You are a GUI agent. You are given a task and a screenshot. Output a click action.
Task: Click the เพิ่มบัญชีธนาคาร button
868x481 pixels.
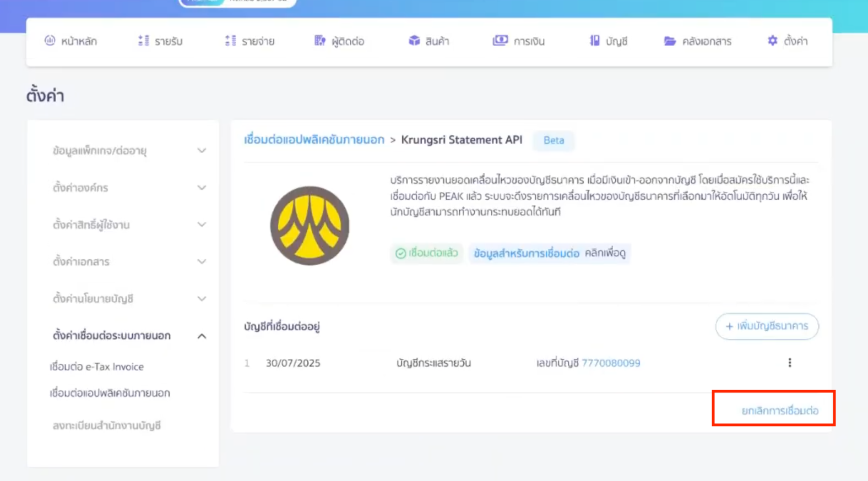click(x=767, y=326)
